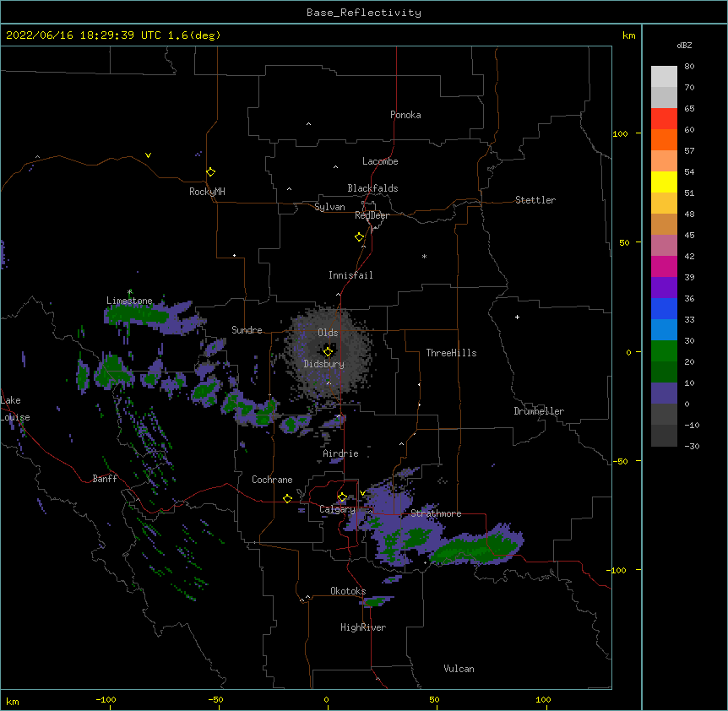Click the Banff town label
728x711 pixels.
click(105, 479)
